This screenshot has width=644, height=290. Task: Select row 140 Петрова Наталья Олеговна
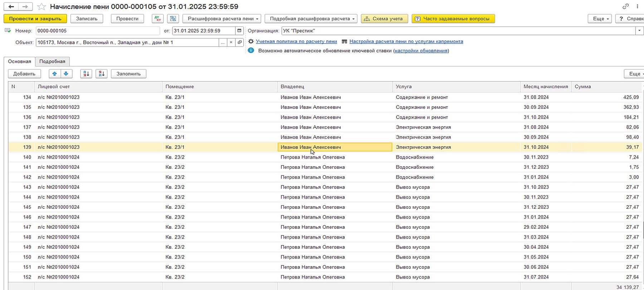click(x=325, y=157)
